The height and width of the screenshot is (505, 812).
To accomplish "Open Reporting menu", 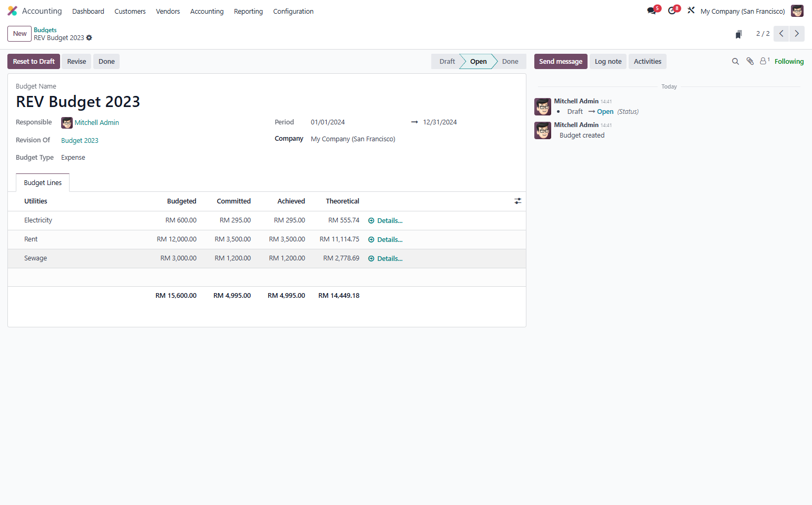I will (x=248, y=11).
